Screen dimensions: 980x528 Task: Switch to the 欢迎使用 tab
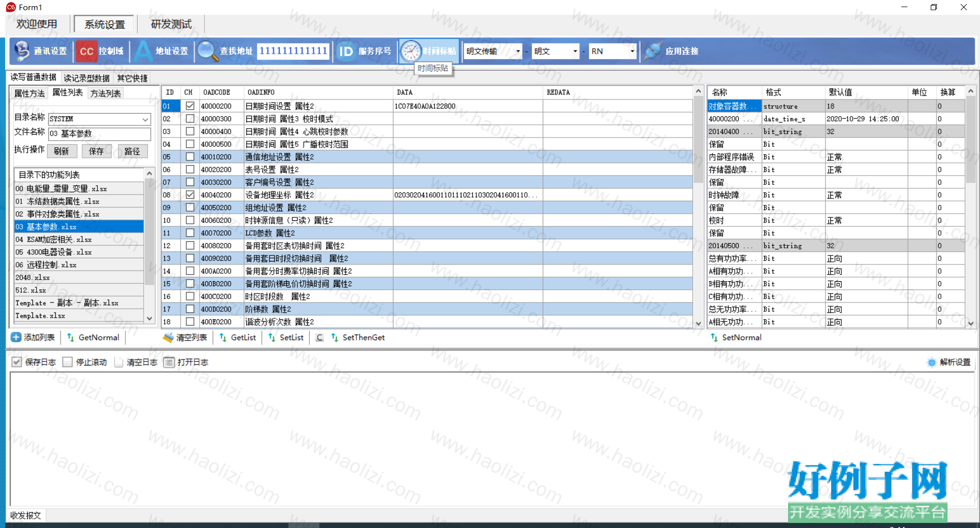click(37, 24)
